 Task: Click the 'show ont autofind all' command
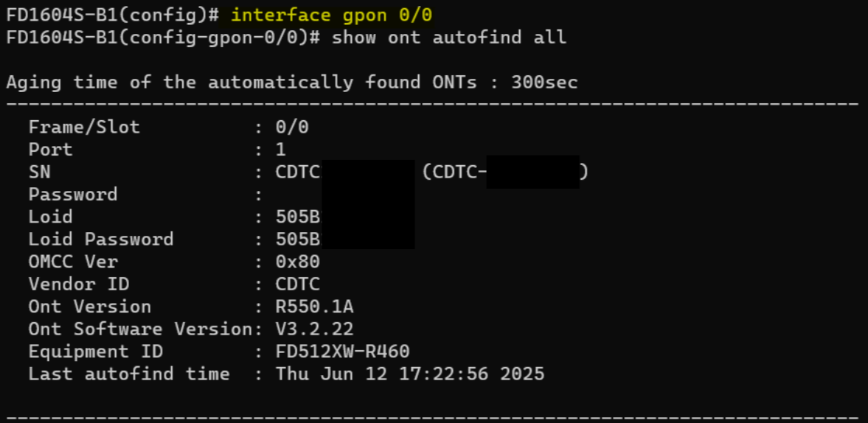coord(448,38)
